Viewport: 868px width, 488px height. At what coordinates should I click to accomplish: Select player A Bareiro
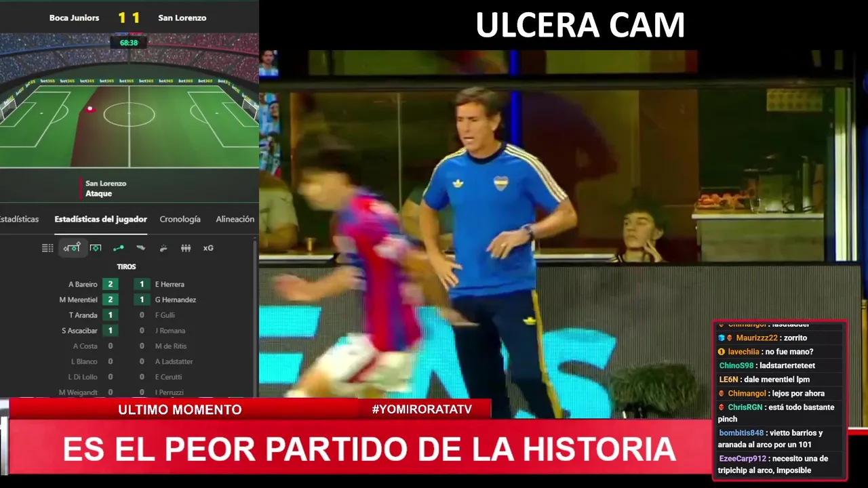(83, 285)
